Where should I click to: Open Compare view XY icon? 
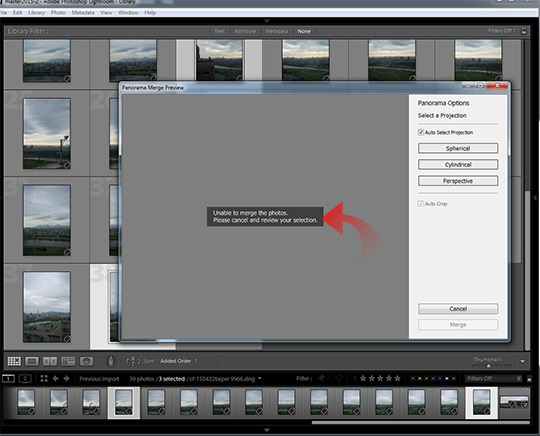coord(50,361)
